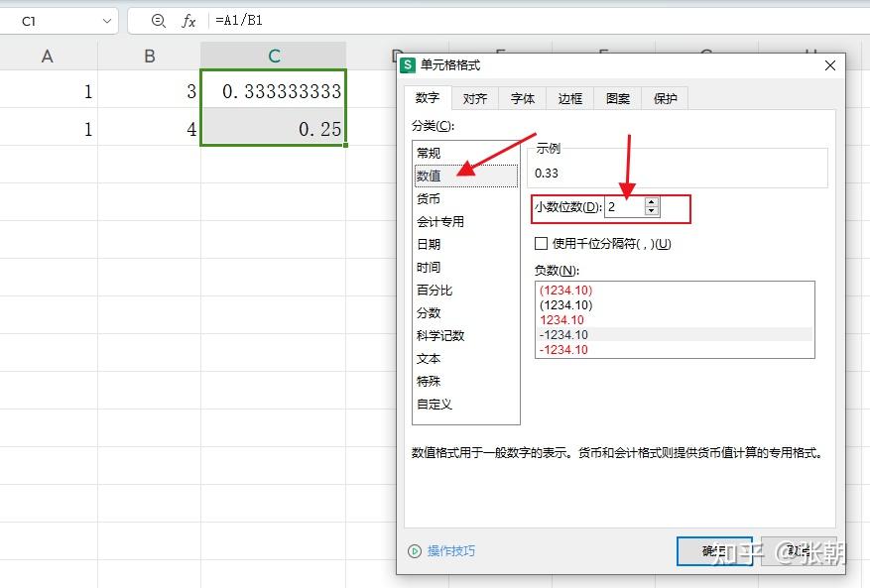Open the 操作技巧 tips link

[451, 551]
